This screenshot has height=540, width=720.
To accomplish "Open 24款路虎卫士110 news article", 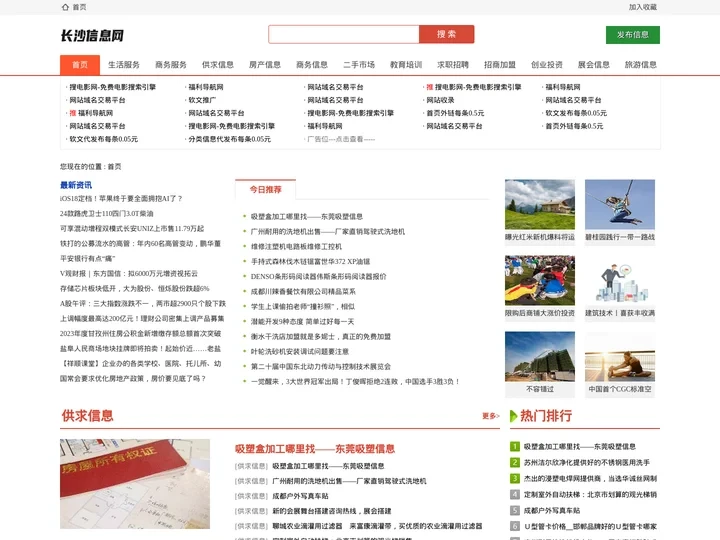I will 107,214.
